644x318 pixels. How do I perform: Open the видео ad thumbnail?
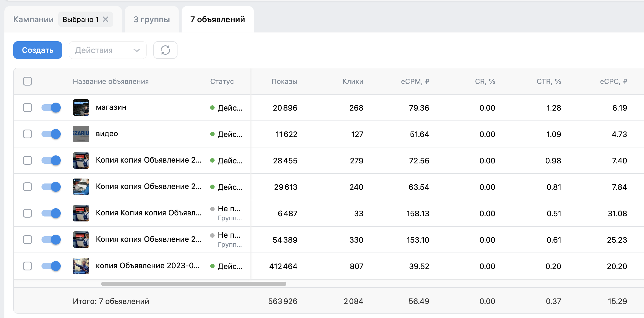81,134
